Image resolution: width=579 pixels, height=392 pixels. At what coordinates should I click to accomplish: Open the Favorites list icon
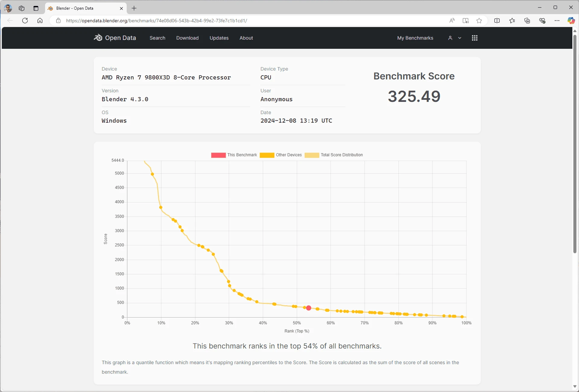point(512,21)
